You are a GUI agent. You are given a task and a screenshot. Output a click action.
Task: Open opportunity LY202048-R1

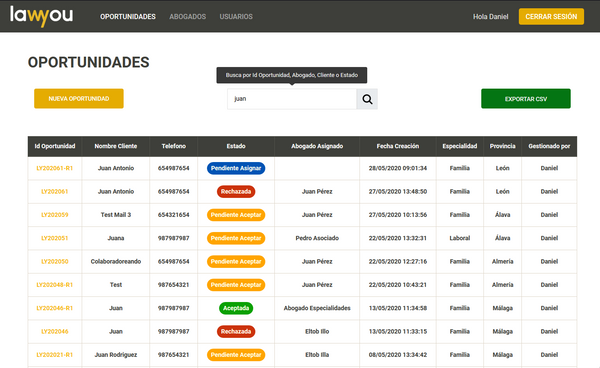click(x=55, y=285)
